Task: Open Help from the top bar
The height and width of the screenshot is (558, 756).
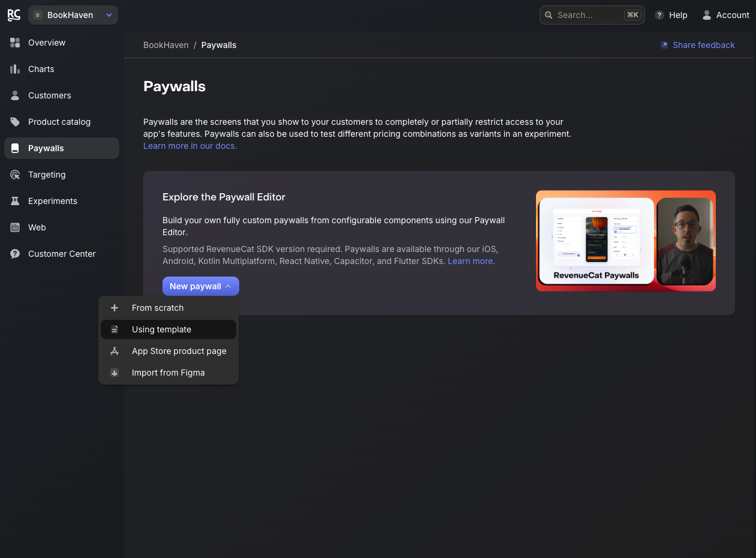Action: (671, 15)
